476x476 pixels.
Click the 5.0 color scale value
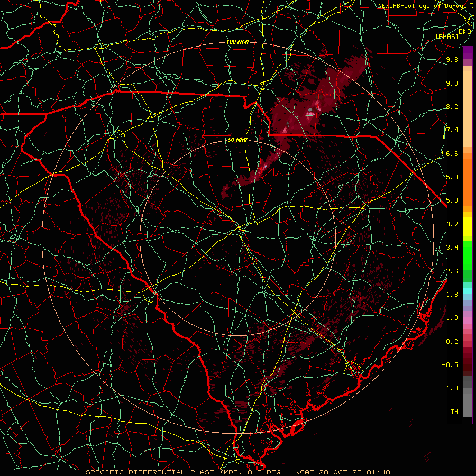[452, 200]
